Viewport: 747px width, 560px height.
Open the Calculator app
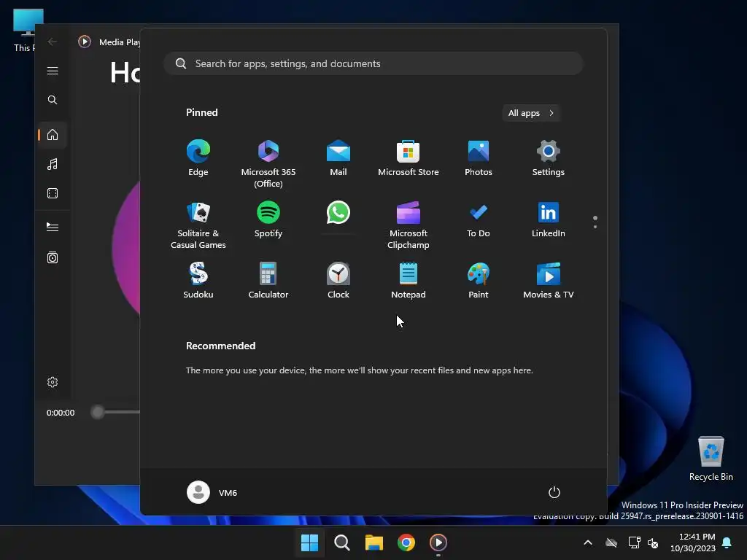click(268, 281)
